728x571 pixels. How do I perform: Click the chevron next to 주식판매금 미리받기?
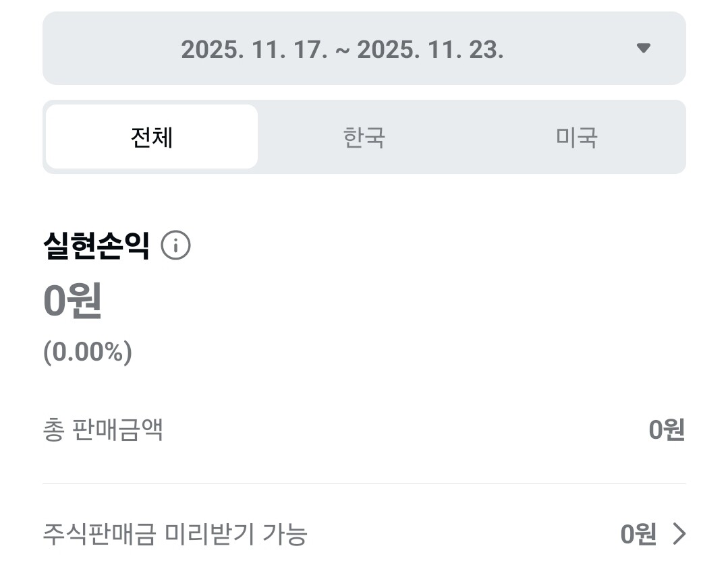point(679,534)
